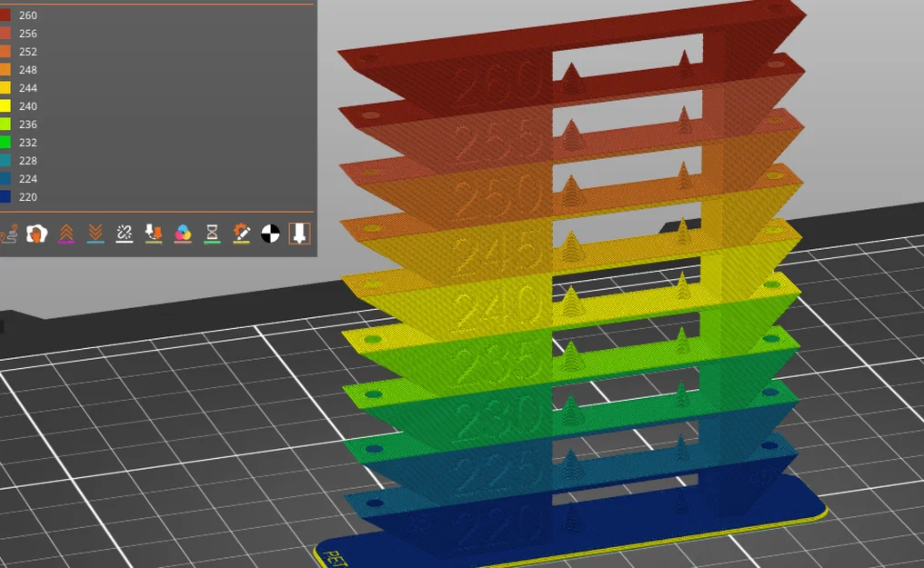Select the legend value "228"
The width and height of the screenshot is (924, 568).
pos(27,161)
